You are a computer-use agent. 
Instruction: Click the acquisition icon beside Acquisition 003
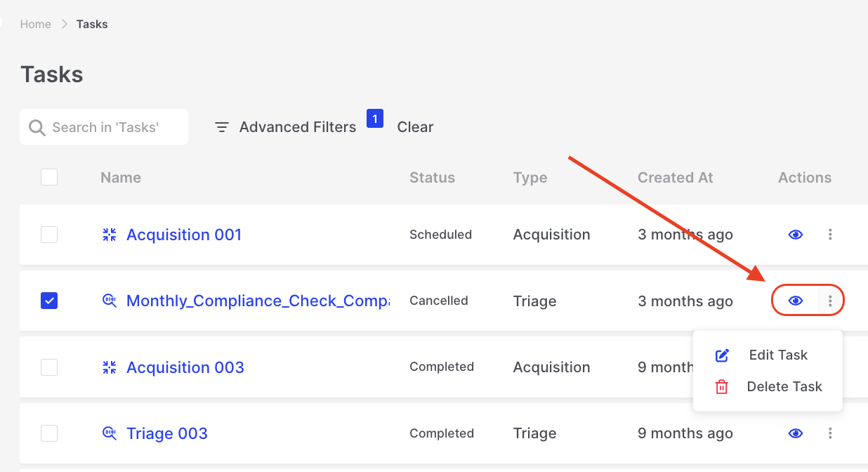pos(109,367)
